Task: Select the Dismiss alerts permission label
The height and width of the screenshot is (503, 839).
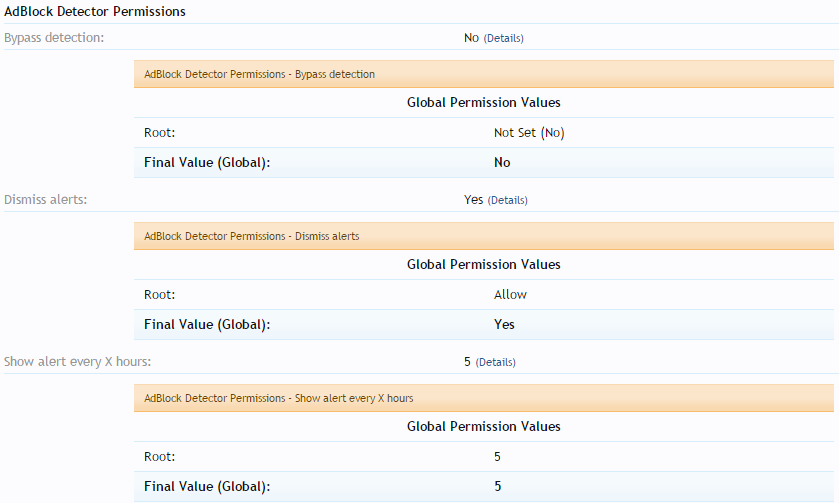Action: (46, 200)
